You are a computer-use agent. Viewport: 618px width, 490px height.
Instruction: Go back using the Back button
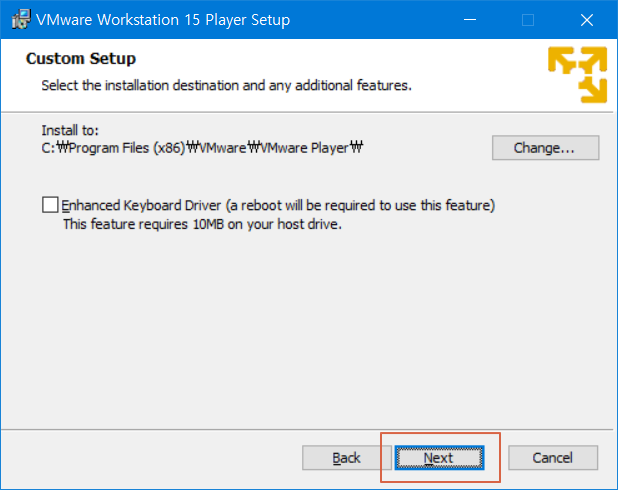[x=346, y=458]
